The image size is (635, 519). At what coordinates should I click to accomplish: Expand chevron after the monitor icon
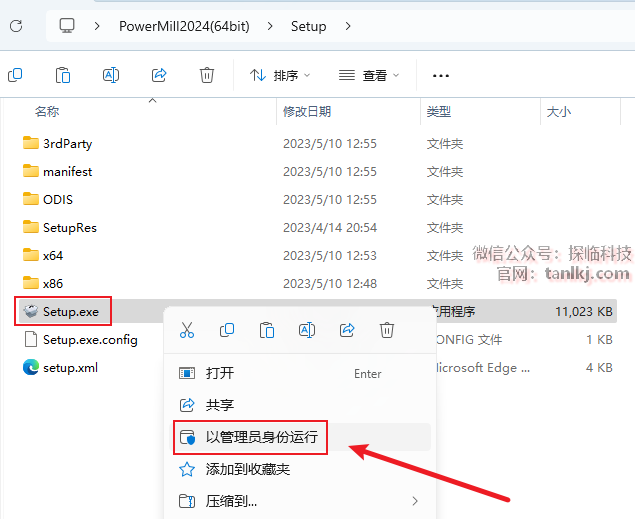pyautogui.click(x=97, y=26)
